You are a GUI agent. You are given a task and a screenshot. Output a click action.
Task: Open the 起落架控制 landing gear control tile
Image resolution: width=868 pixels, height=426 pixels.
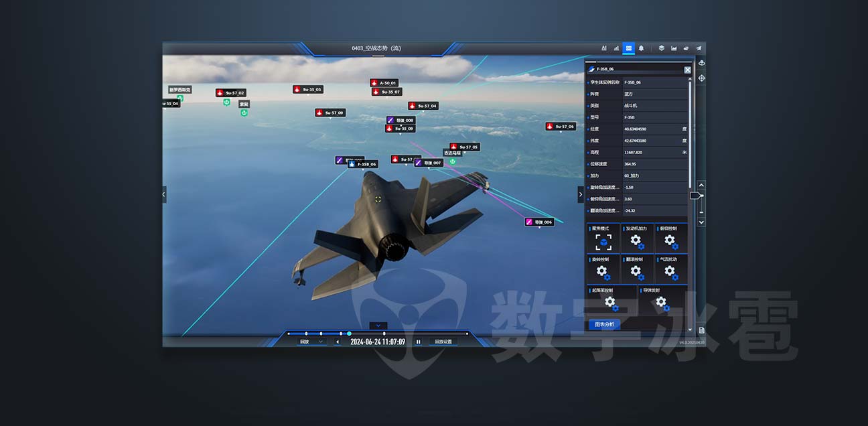(611, 301)
